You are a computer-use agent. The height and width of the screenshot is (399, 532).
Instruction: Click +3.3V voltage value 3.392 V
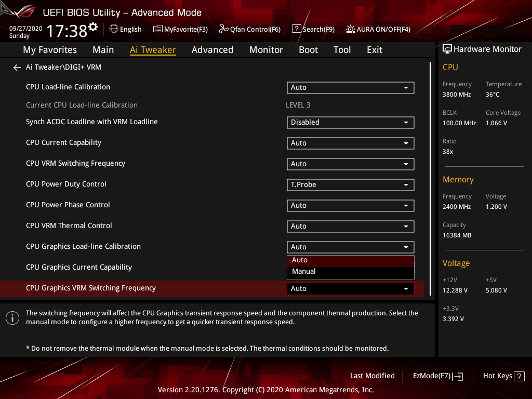point(453,320)
